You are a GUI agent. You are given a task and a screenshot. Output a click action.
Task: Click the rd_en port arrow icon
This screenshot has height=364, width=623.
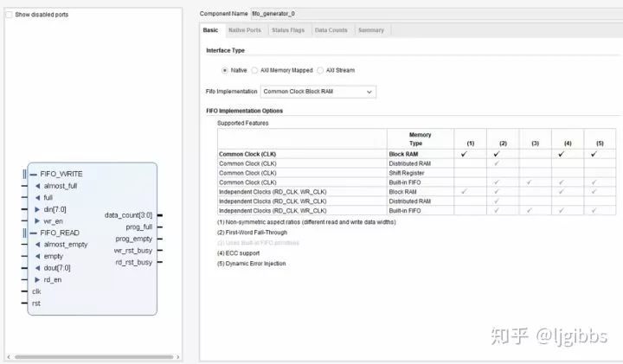pyautogui.click(x=37, y=279)
